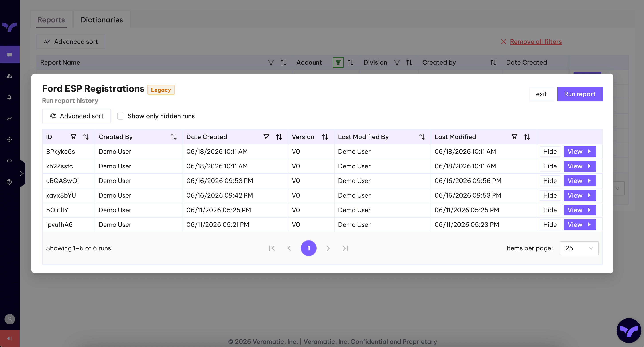Go to last page of runs
The image size is (644, 347).
[x=346, y=248]
